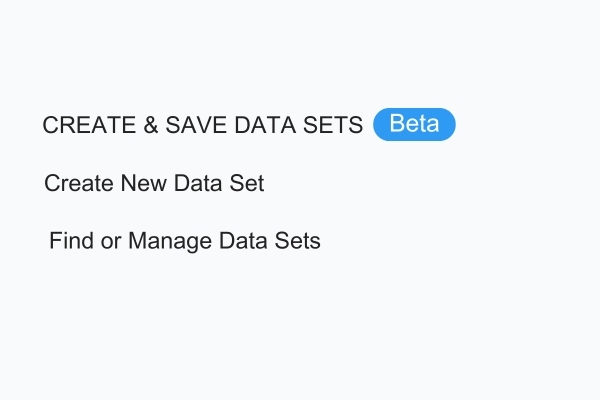Viewport: 600px width, 400px height.
Task: Choose the Create New Data Set option
Action: click(x=154, y=184)
